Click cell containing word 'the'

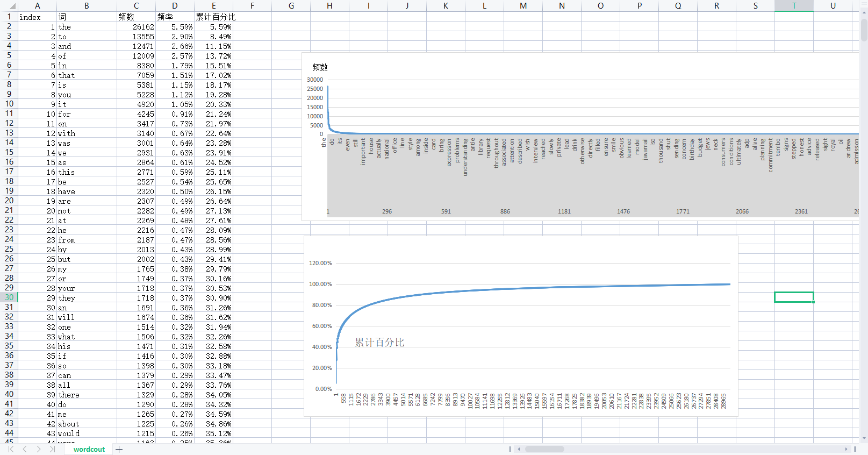point(87,26)
